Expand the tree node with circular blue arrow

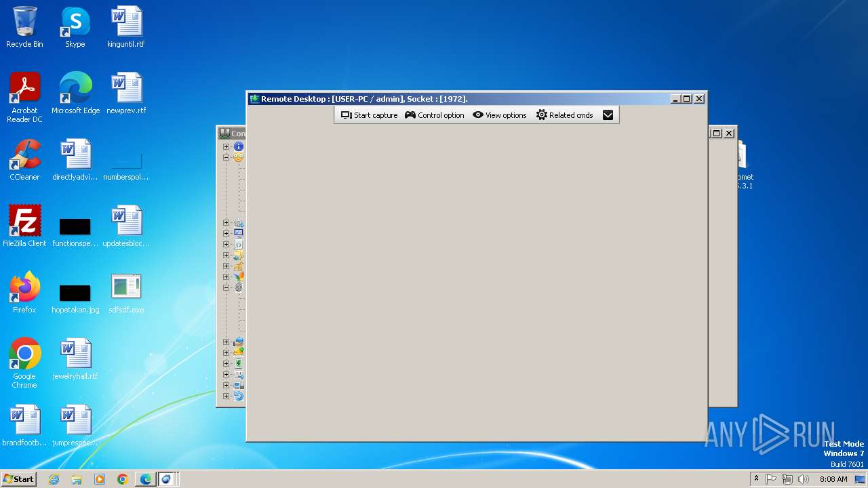(226, 396)
